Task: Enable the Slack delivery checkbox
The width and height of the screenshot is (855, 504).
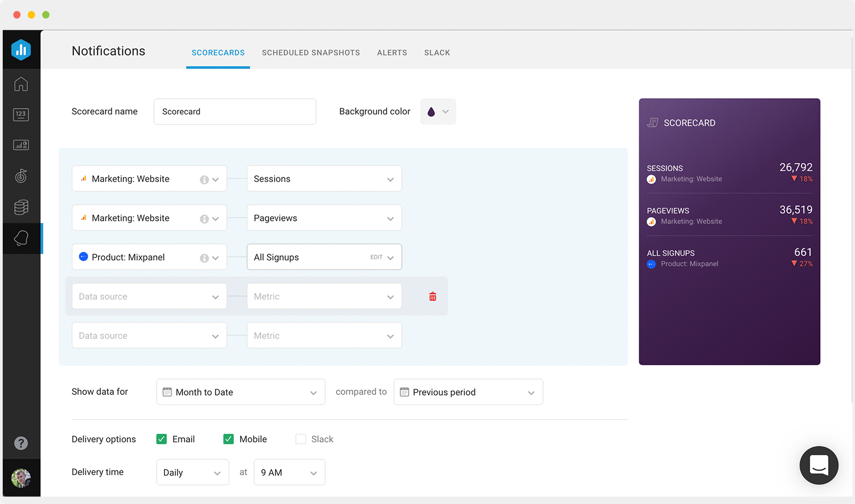Action: [x=300, y=439]
